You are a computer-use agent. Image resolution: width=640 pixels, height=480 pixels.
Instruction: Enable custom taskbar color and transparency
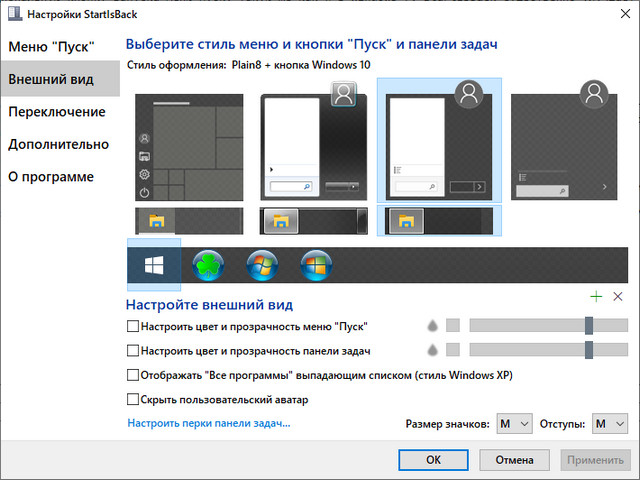[x=134, y=351]
